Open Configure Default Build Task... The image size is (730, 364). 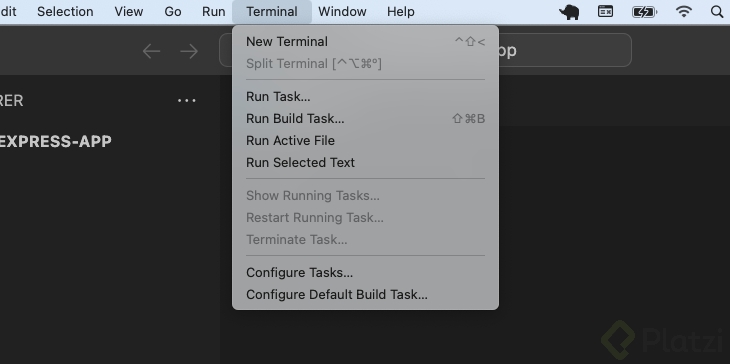click(x=365, y=294)
